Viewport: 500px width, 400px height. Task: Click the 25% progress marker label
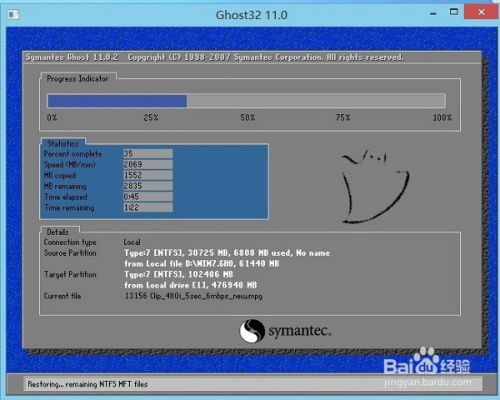coord(151,118)
